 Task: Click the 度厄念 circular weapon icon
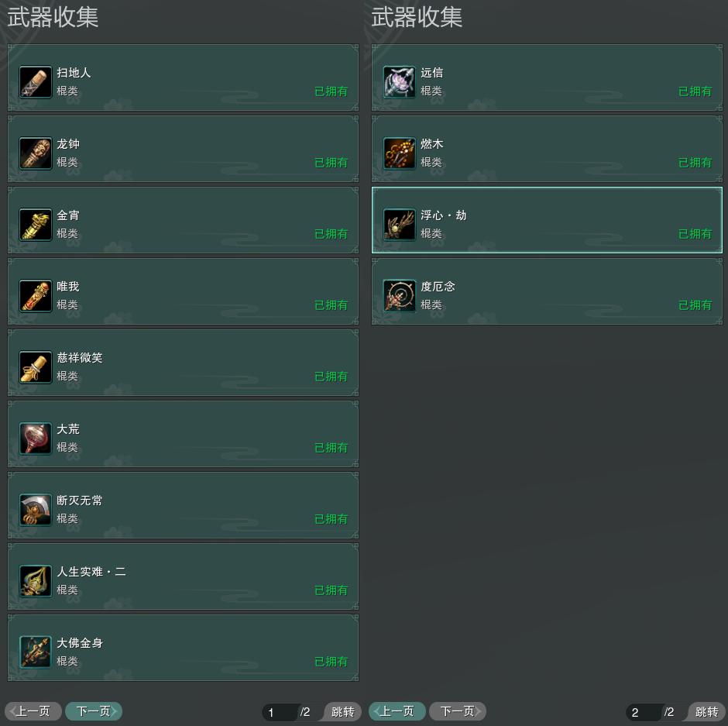[x=400, y=296]
